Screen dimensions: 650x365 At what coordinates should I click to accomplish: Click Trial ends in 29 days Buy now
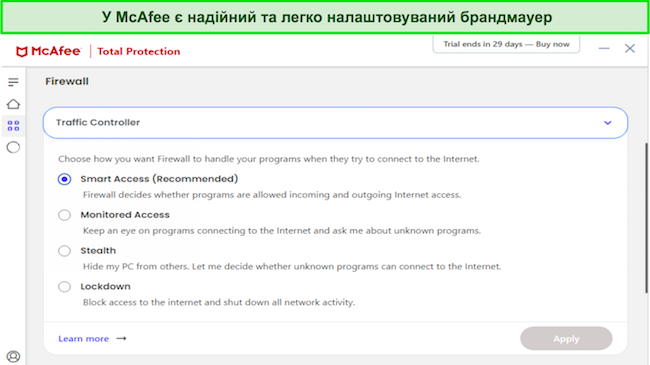pyautogui.click(x=506, y=44)
